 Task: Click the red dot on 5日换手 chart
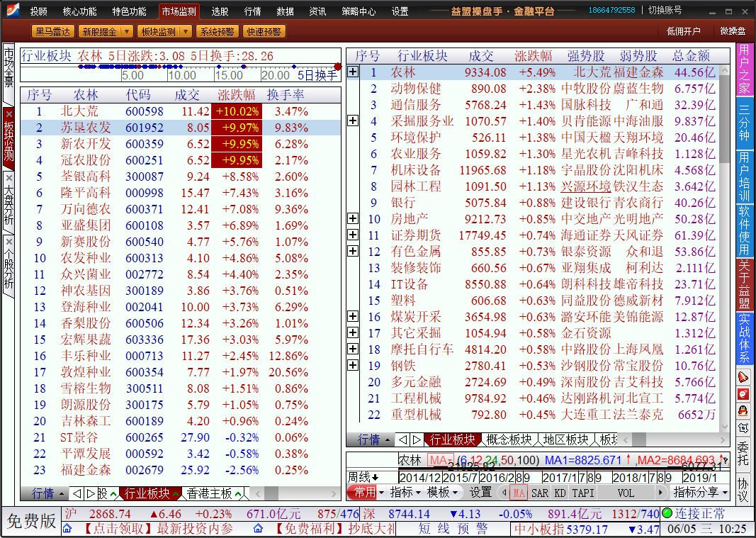pyautogui.click(x=338, y=67)
